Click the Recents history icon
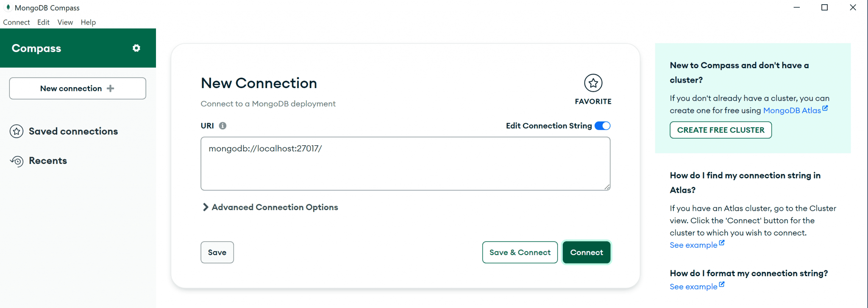Screen dimensions: 868x308 click(x=17, y=161)
